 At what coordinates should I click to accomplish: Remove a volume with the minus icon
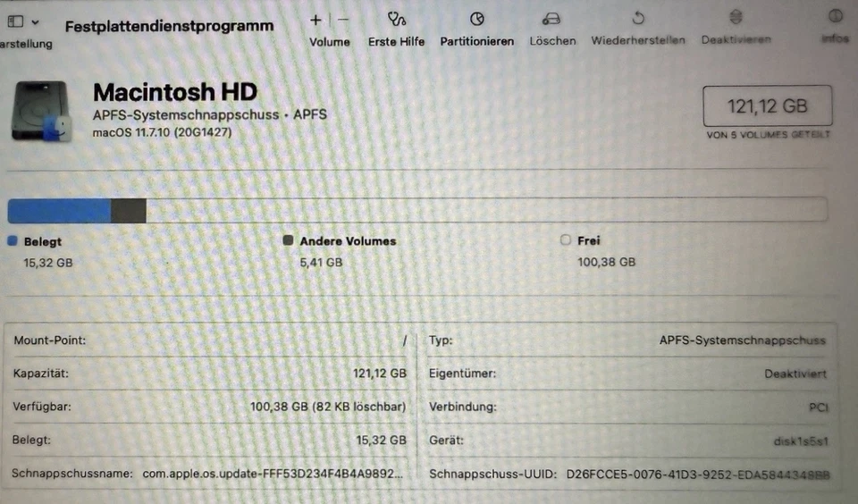(343, 21)
